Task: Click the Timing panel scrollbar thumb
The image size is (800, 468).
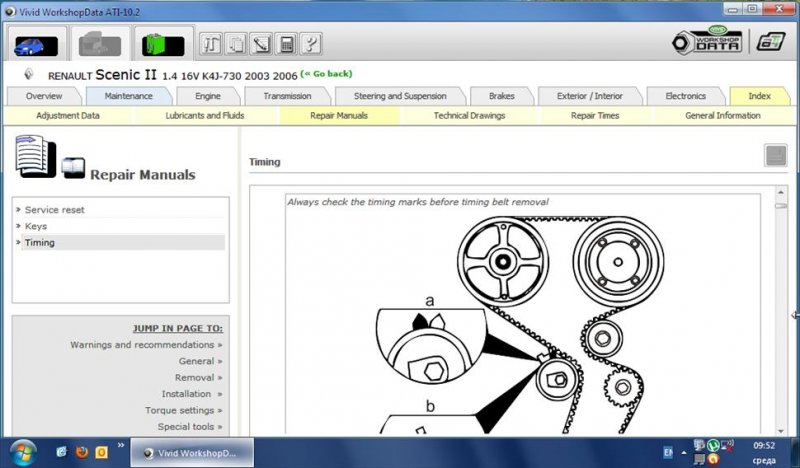Action: (x=781, y=206)
